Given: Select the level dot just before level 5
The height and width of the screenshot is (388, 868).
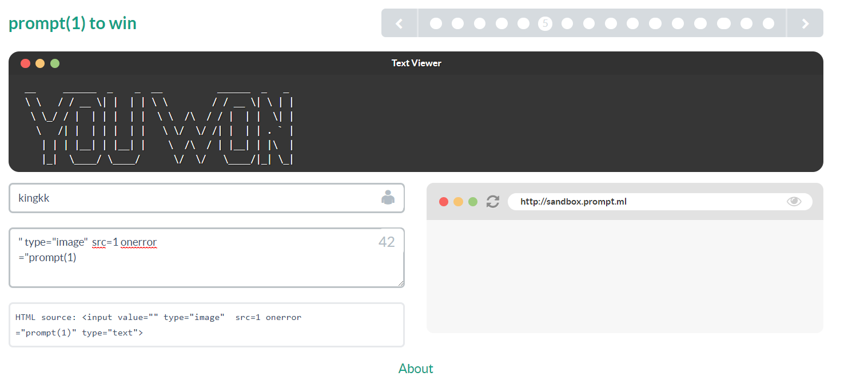Looking at the screenshot, I should 523,23.
